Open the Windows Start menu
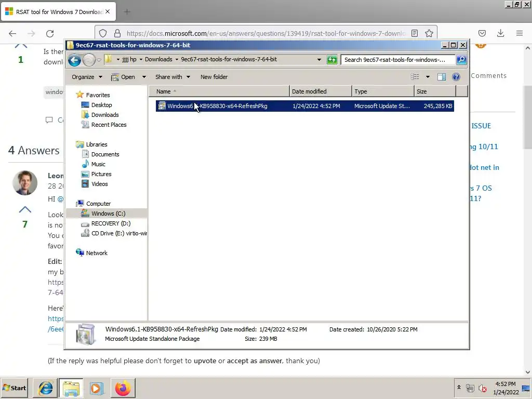The width and height of the screenshot is (532, 399). pos(14,388)
